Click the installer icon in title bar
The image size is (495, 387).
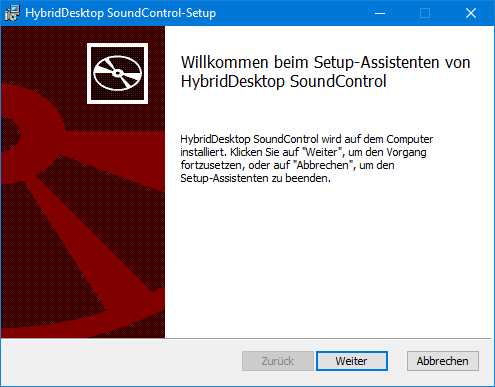[12, 13]
